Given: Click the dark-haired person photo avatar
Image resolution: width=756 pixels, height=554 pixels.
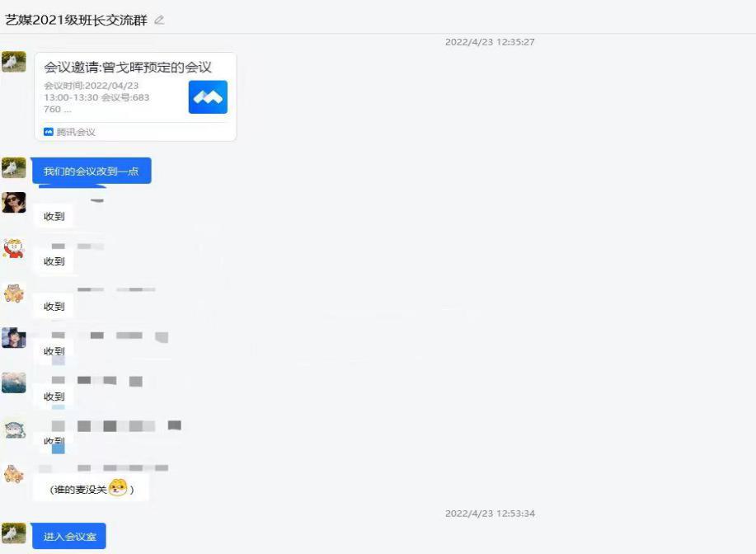Looking at the screenshot, I should [14, 338].
